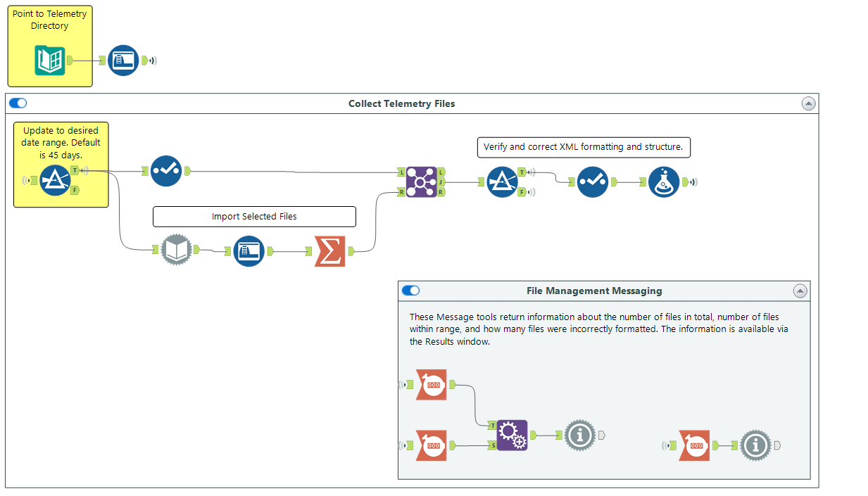
Task: Toggle off the File Management Messaging container
Action: pyautogui.click(x=410, y=290)
